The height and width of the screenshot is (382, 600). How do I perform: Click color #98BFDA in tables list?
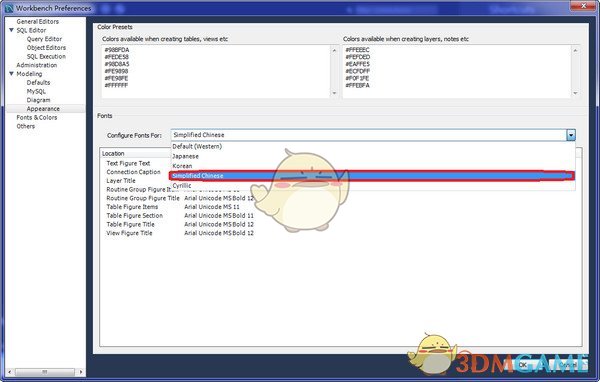(117, 50)
